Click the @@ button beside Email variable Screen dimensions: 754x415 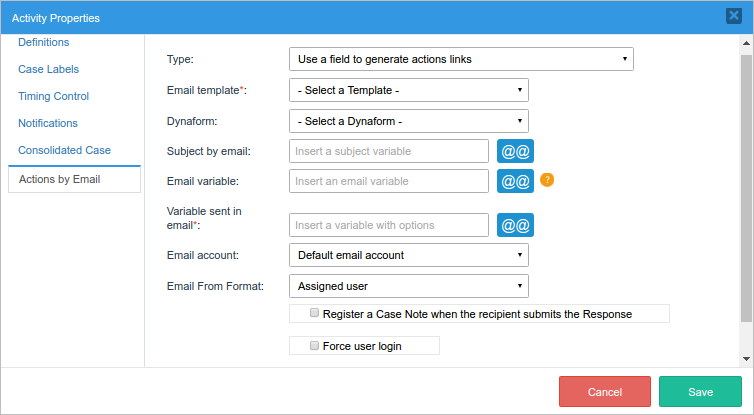(516, 181)
